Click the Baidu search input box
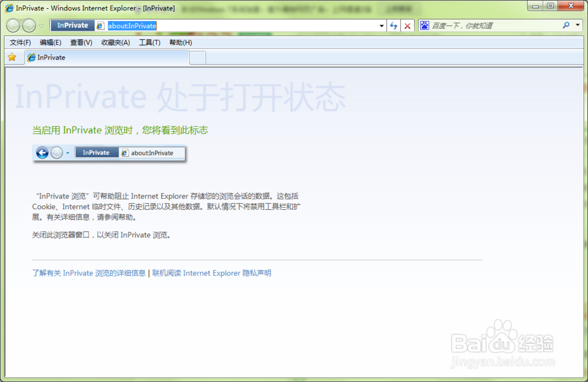Viewport: 588px width, 382px height. click(x=495, y=25)
